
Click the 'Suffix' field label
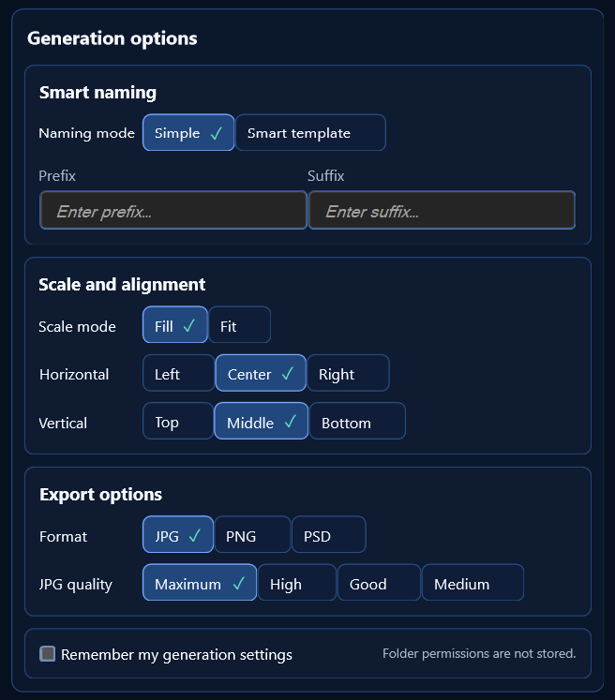click(326, 176)
